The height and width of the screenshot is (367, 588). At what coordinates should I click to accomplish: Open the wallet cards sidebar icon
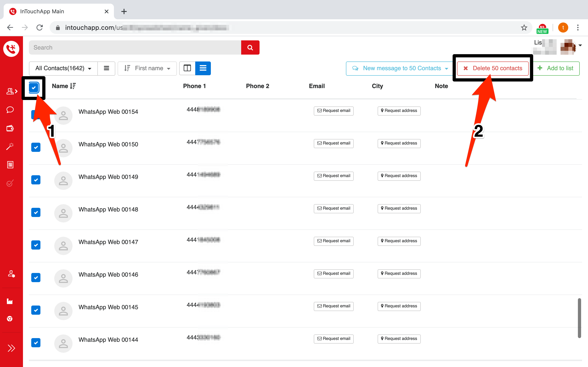pos(10,128)
